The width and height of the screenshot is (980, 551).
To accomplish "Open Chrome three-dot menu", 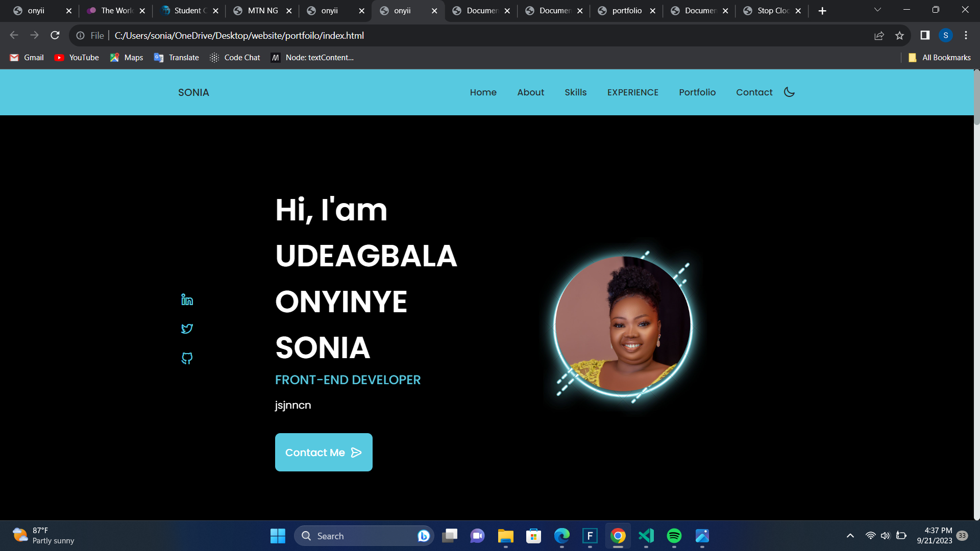I will tap(966, 36).
